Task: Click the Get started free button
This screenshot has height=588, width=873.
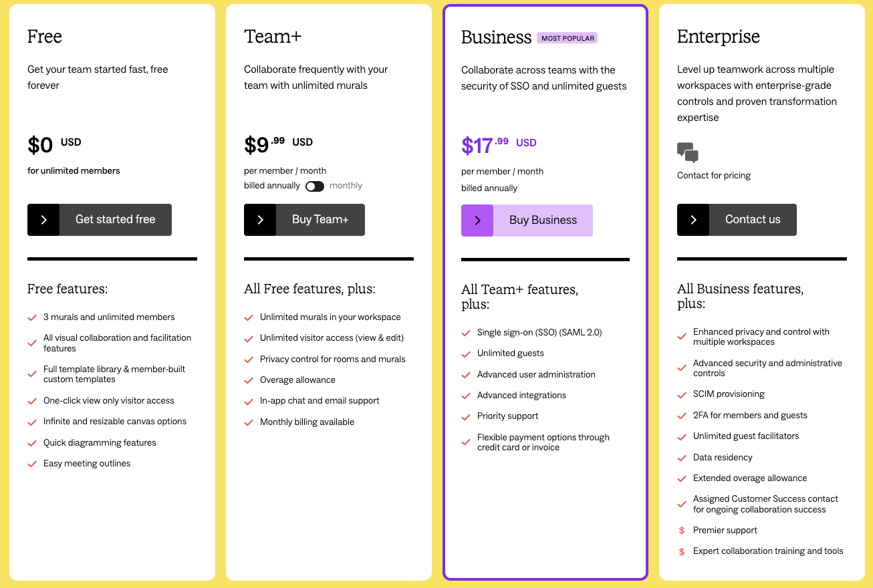Action: point(100,220)
